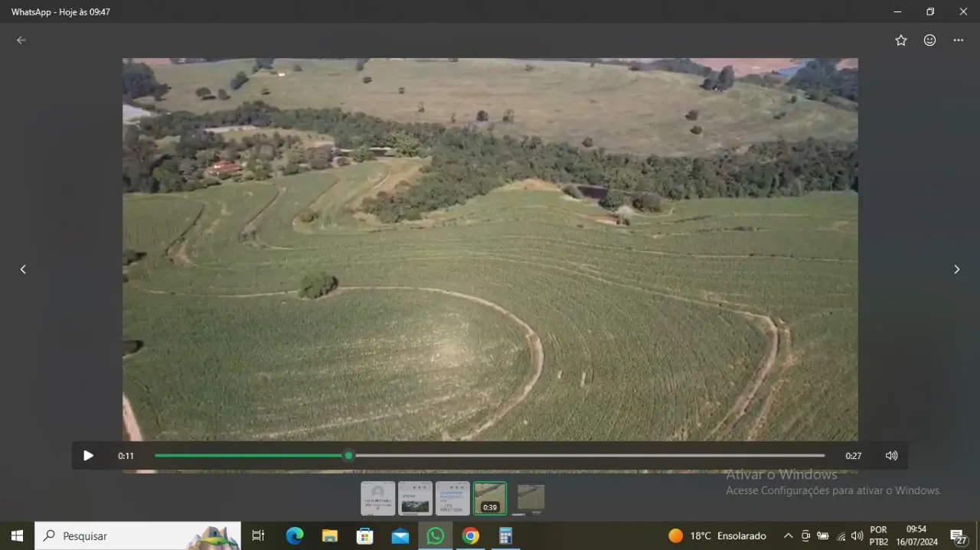This screenshot has width=980, height=550.
Task: Launch Microsoft Edge from the taskbar
Action: [x=295, y=536]
